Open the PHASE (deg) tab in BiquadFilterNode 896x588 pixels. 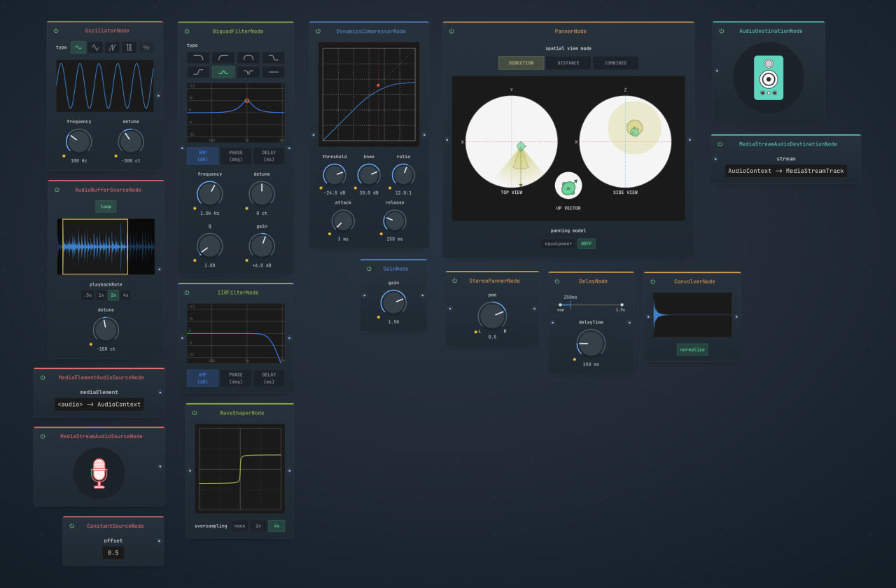pyautogui.click(x=236, y=156)
